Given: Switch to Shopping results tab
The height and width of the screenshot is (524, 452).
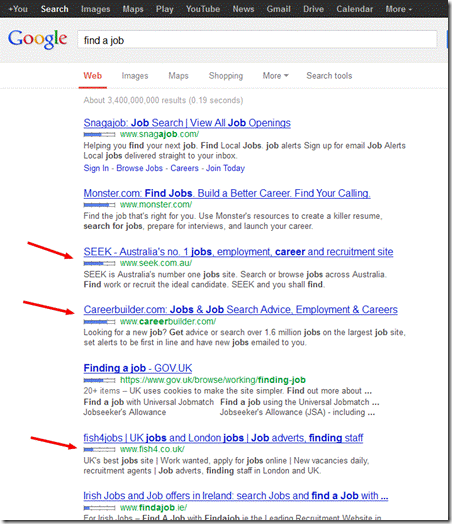Looking at the screenshot, I should point(226,76).
